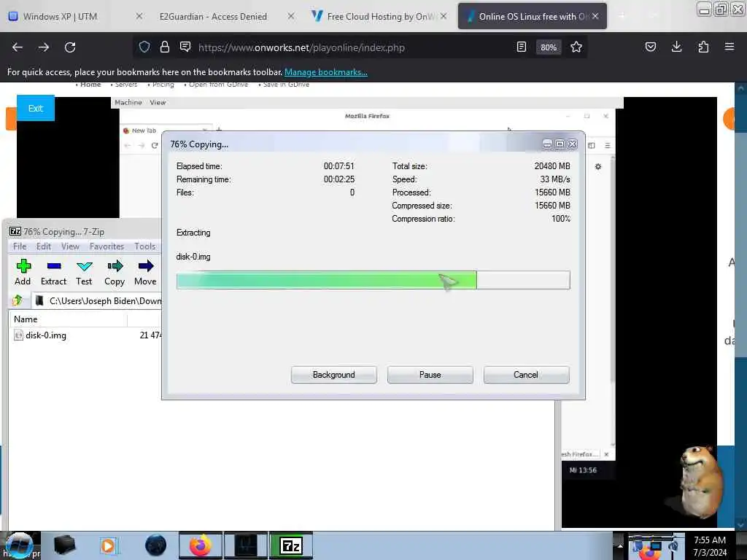Image resolution: width=747 pixels, height=560 pixels.
Task: Click the 7-Zip Copy icon
Action: click(115, 266)
